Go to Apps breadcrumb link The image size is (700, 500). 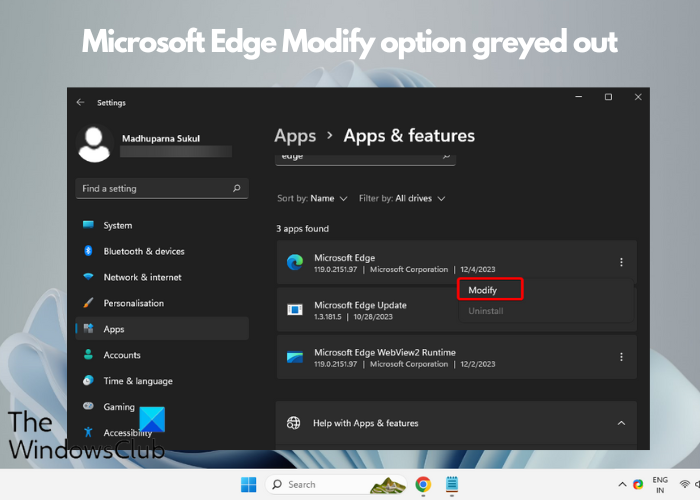(x=295, y=136)
